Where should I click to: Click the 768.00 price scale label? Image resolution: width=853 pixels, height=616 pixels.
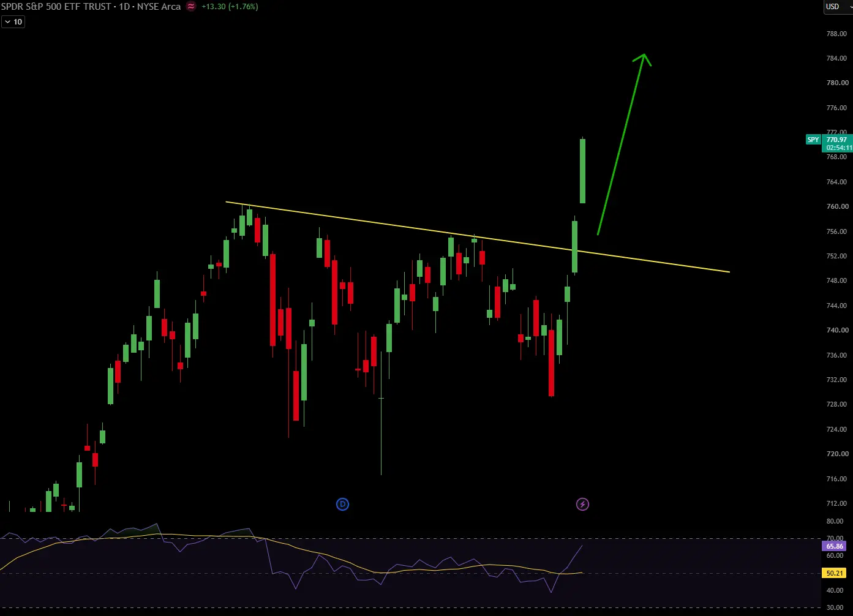pos(837,157)
